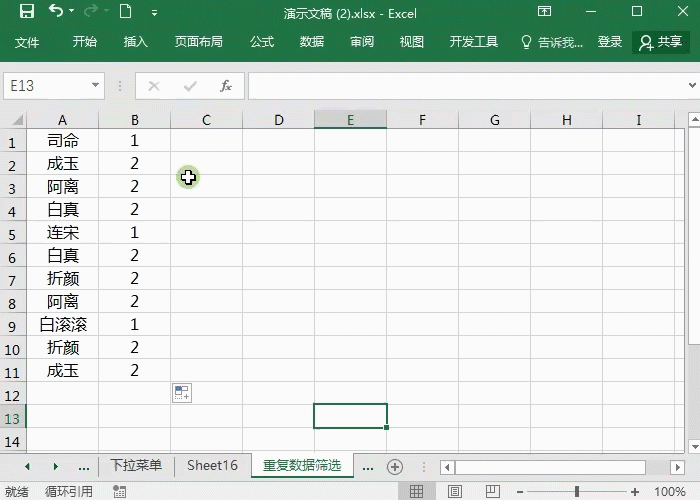Click the macro recording status bar icon
Image resolution: width=700 pixels, height=500 pixels.
click(x=119, y=492)
